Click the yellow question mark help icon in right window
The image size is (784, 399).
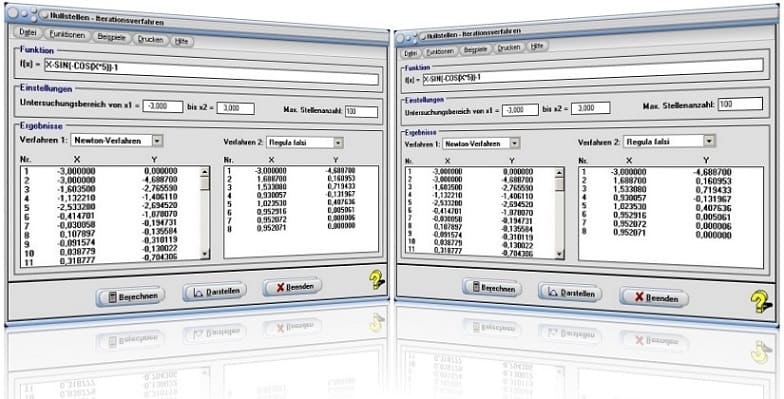[x=761, y=302]
